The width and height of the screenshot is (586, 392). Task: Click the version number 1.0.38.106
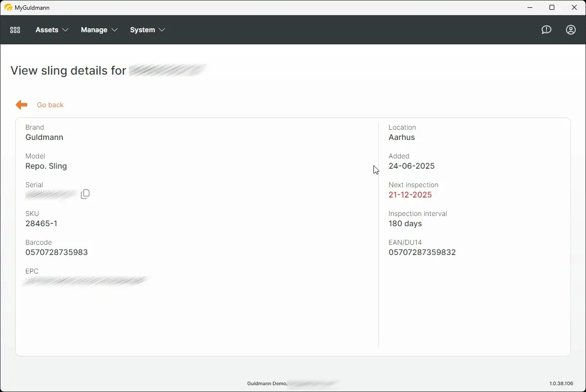pyautogui.click(x=561, y=384)
